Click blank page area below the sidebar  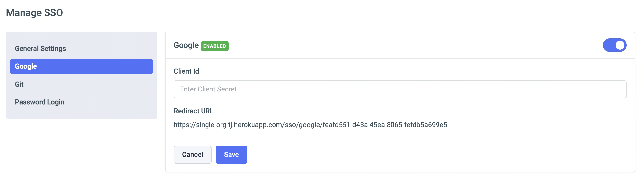click(81, 151)
